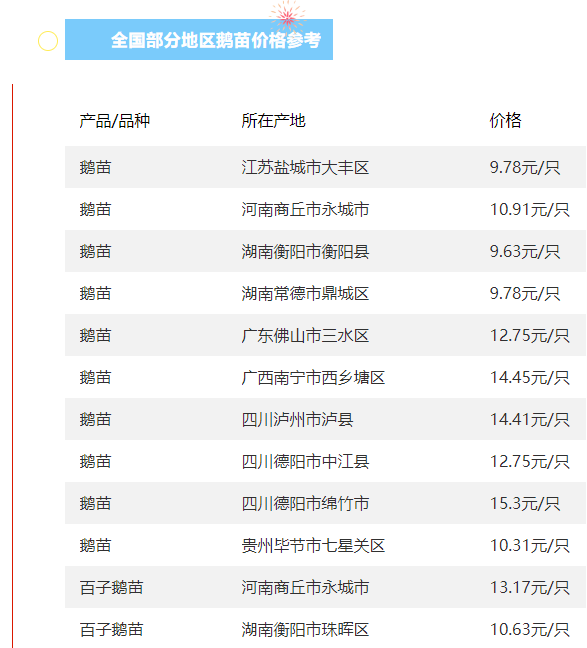Select the 所在产地 column header
587x648 pixels.
[x=273, y=121]
